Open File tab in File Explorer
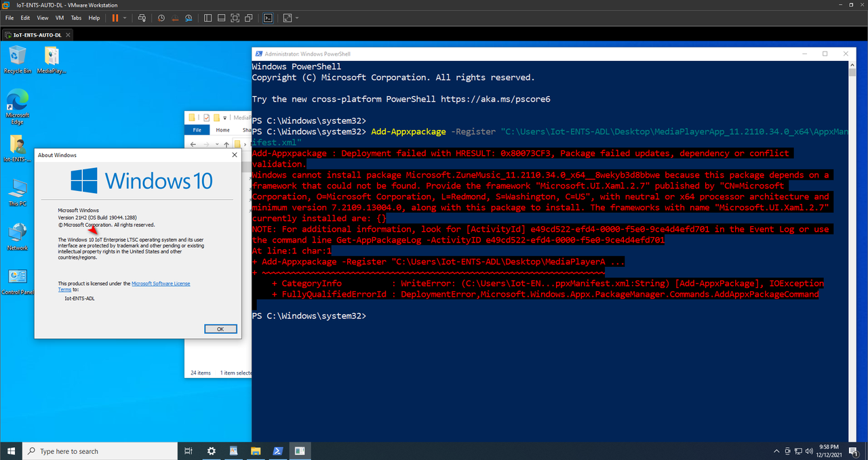The height and width of the screenshot is (460, 868). 197,130
